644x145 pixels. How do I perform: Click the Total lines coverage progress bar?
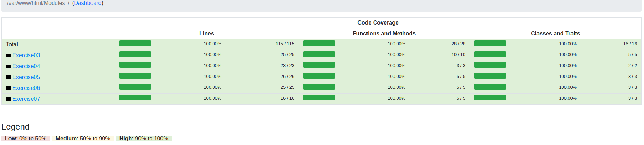tap(135, 43)
